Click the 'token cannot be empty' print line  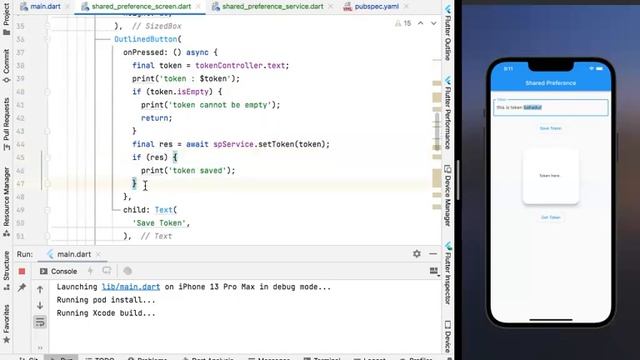(x=211, y=105)
